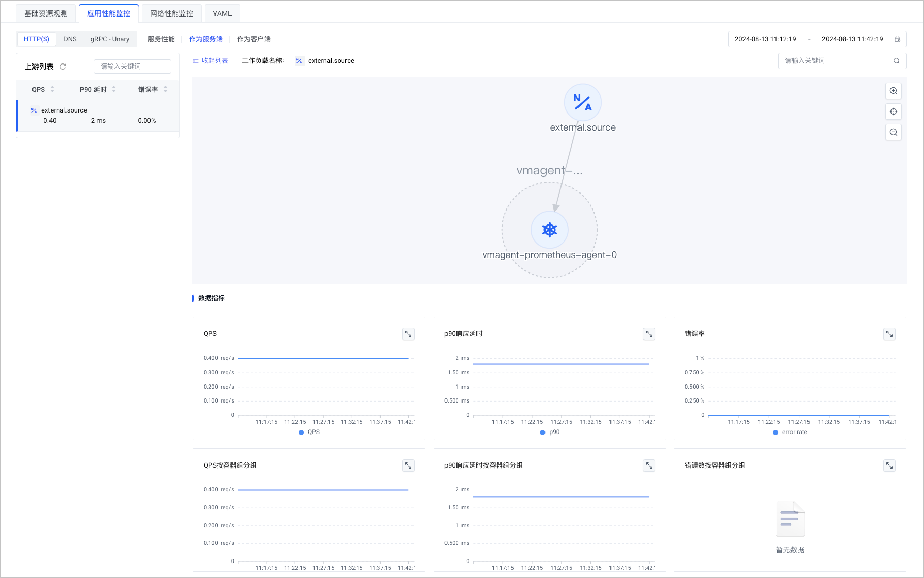This screenshot has width=924, height=578.
Task: Click the 暂无数据 empty state text
Action: (790, 550)
